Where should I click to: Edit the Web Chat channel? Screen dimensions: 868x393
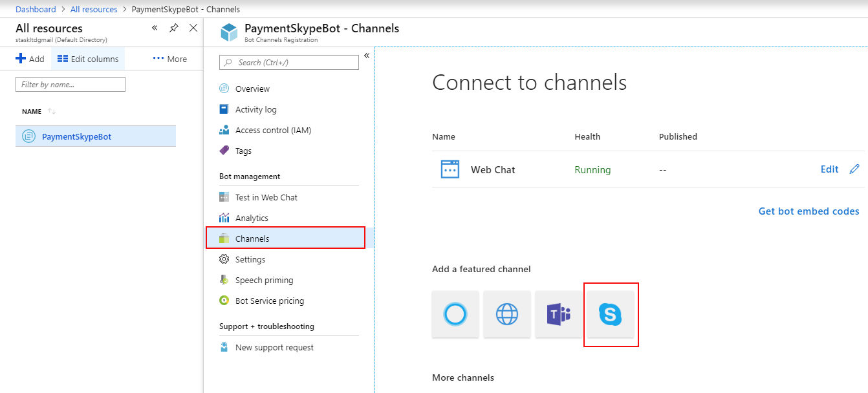coord(829,169)
